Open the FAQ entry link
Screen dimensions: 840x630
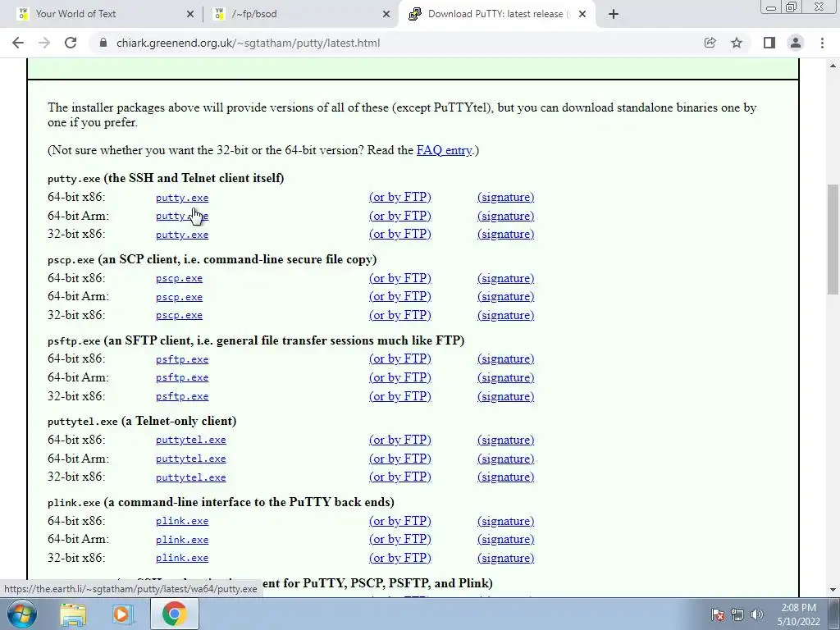tap(444, 150)
